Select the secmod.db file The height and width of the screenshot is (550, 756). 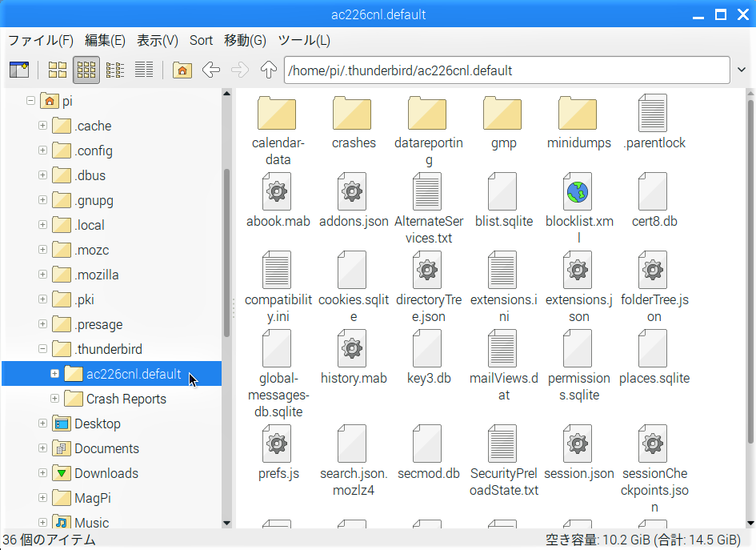point(429,452)
